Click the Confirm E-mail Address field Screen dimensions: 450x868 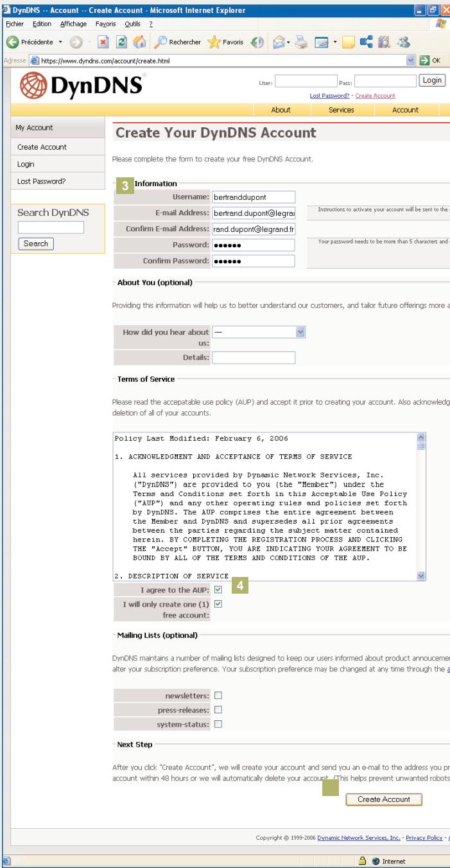click(x=253, y=229)
